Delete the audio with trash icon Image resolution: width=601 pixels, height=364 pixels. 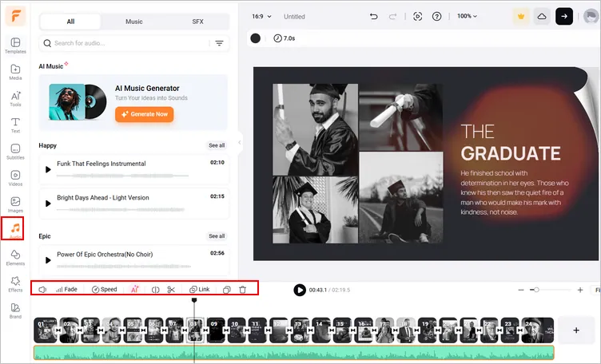(x=243, y=290)
